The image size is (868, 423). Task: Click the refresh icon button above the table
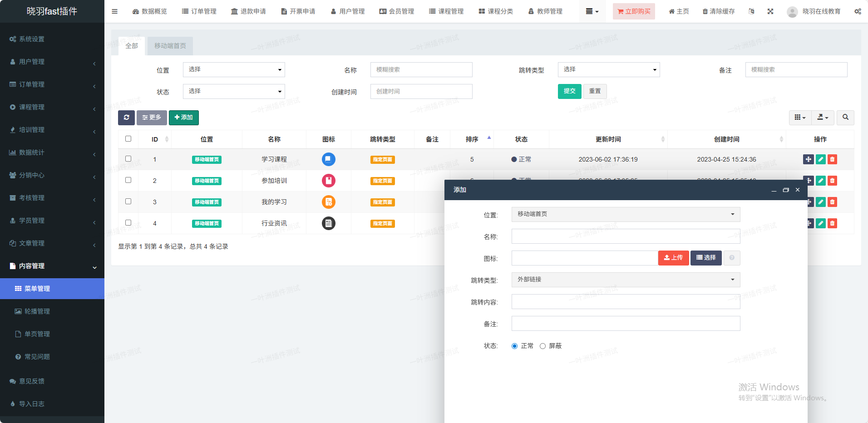126,118
